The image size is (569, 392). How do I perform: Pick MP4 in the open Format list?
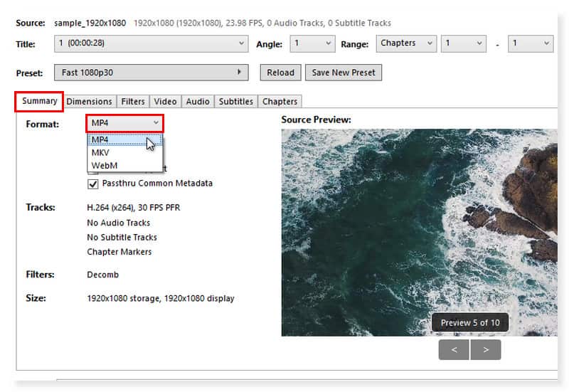tap(101, 139)
